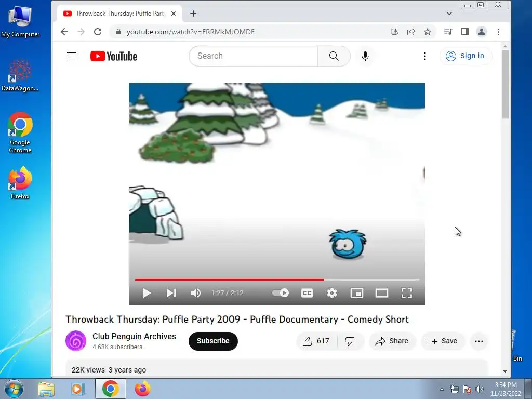Select DataWagon desktop shortcut

[20, 76]
